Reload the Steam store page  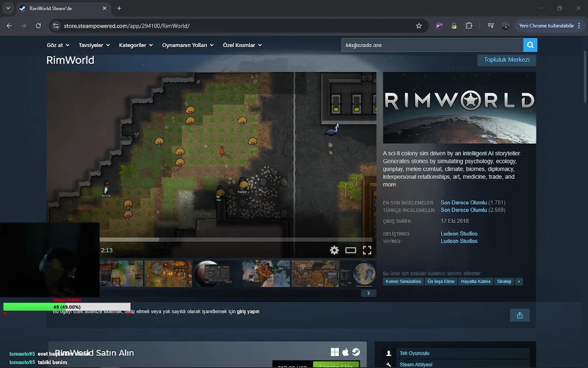pyautogui.click(x=38, y=26)
